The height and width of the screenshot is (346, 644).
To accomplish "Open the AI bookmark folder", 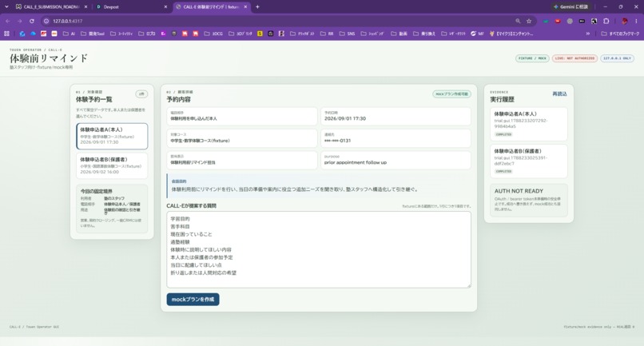I will pyautogui.click(x=69, y=34).
